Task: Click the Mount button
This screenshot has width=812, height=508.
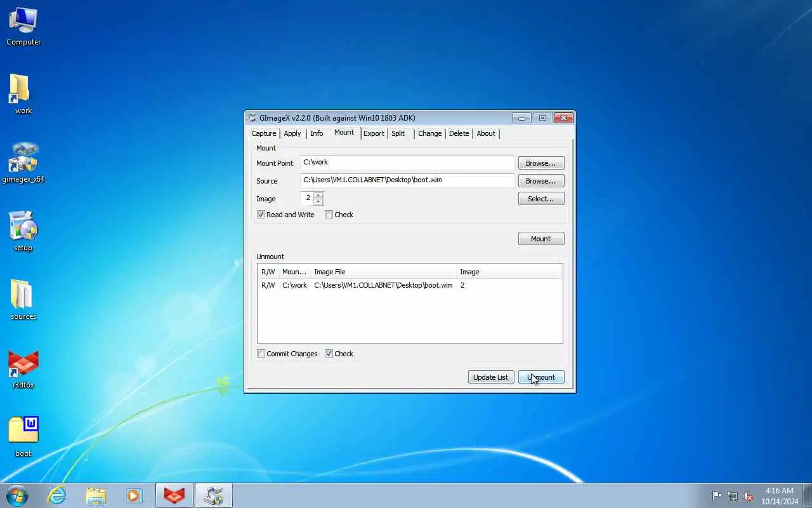Action: pos(541,239)
